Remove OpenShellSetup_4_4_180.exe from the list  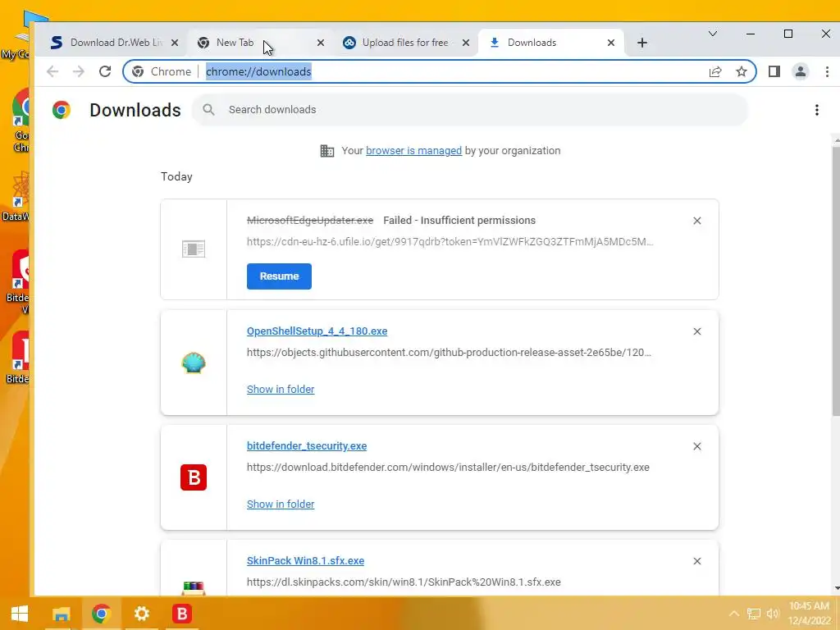point(697,331)
